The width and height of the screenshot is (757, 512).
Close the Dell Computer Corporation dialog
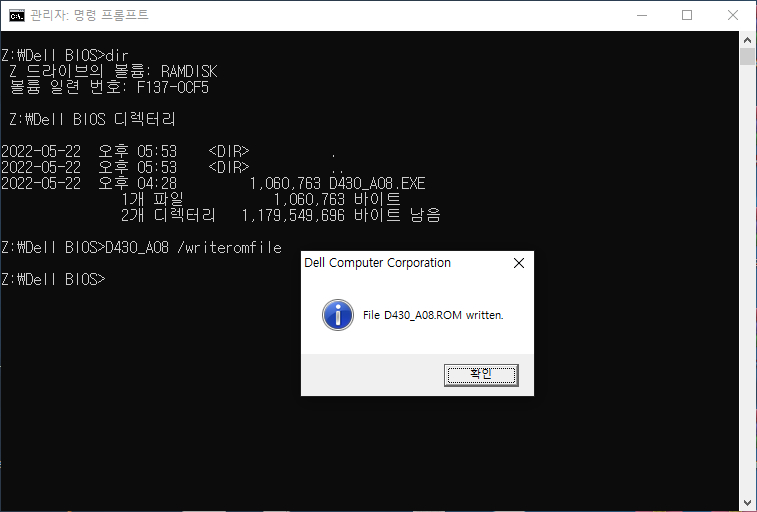(519, 263)
